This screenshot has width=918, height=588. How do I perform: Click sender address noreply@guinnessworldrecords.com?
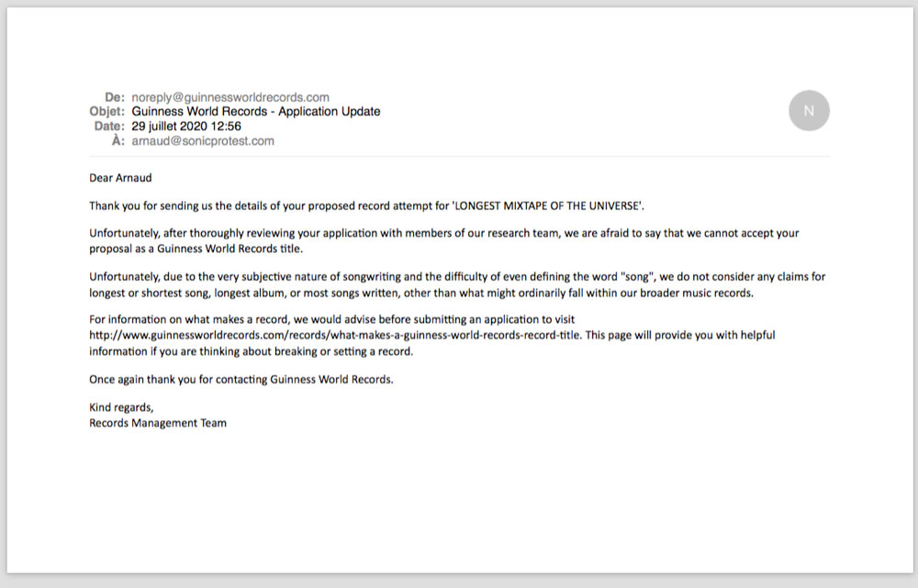[x=229, y=97]
